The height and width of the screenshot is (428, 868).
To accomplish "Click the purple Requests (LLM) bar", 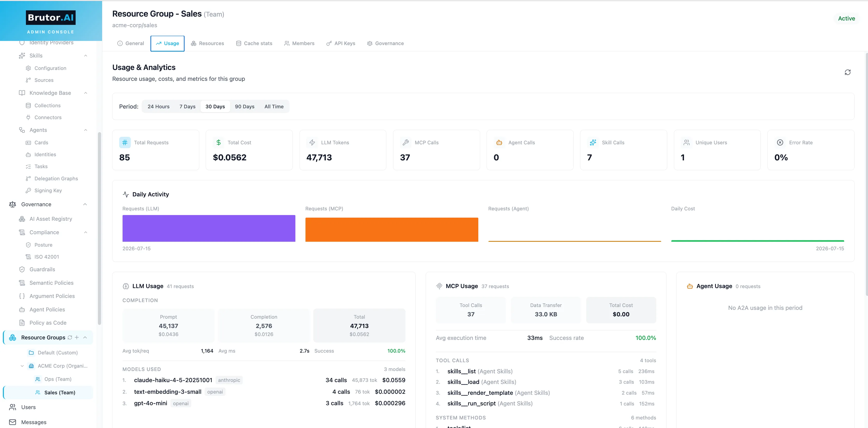I will click(x=209, y=228).
